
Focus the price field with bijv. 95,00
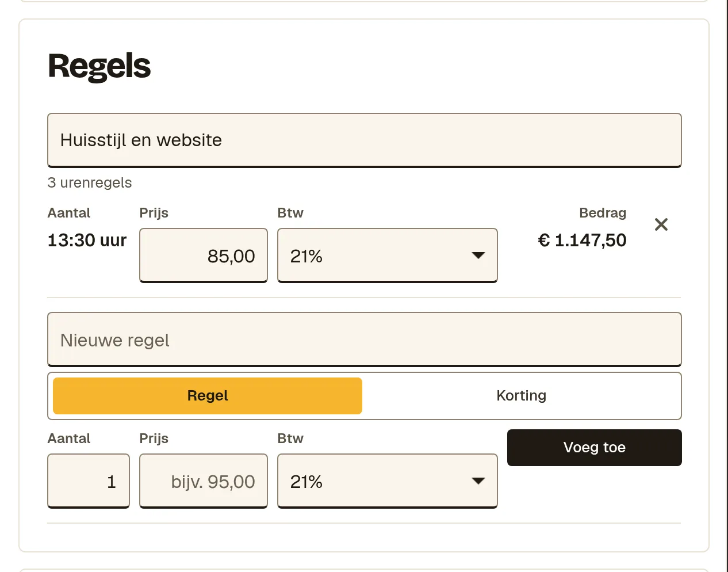coord(204,481)
